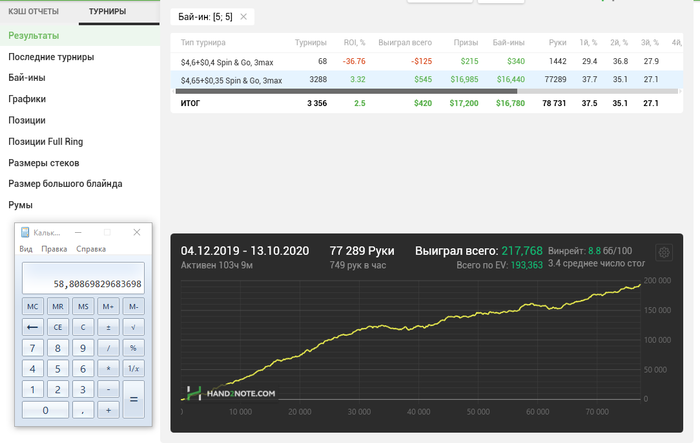
Task: Select Позиции in the sidebar
Action: point(27,120)
